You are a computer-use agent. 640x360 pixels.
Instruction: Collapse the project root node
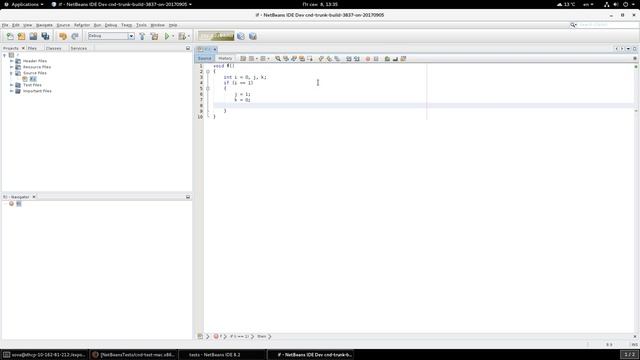pos(4,55)
